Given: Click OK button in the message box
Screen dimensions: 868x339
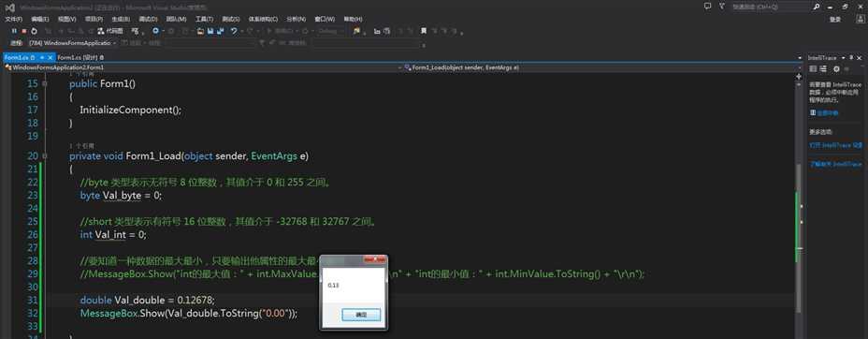Looking at the screenshot, I should (361, 314).
